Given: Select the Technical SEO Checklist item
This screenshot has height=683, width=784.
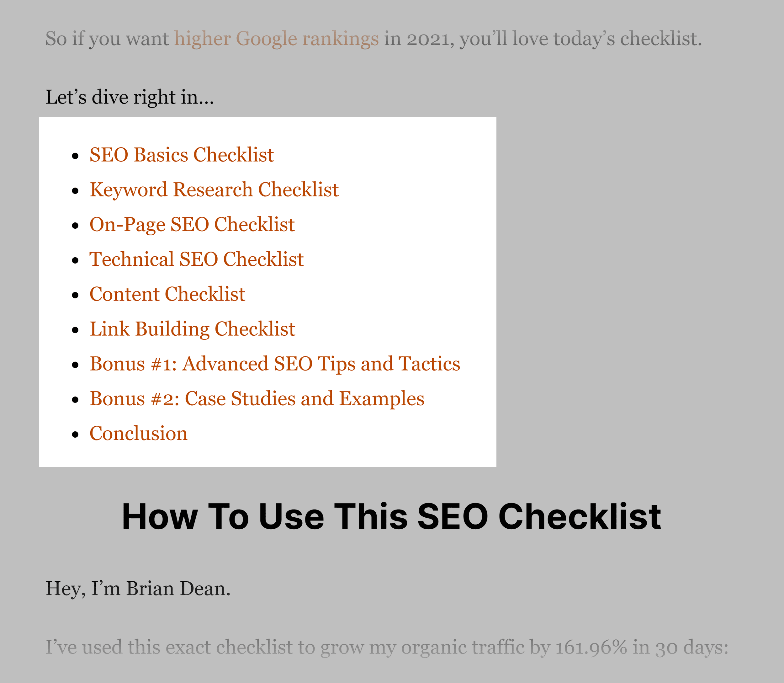Looking at the screenshot, I should coord(197,259).
